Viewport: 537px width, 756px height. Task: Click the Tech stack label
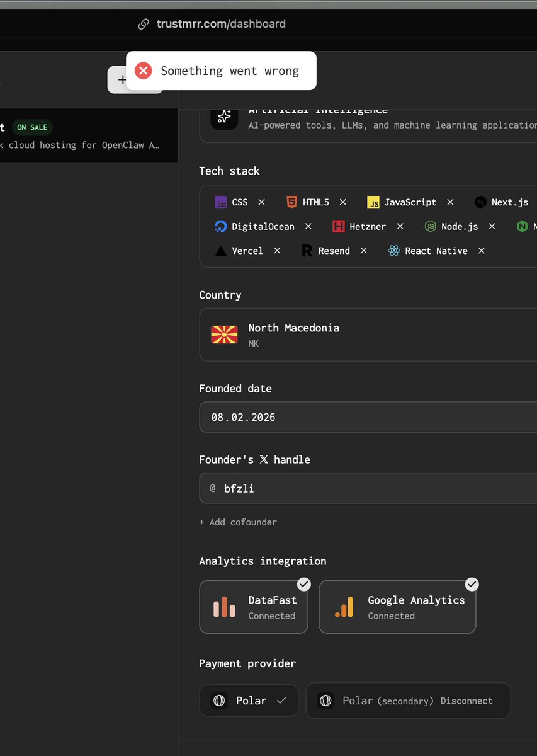229,171
